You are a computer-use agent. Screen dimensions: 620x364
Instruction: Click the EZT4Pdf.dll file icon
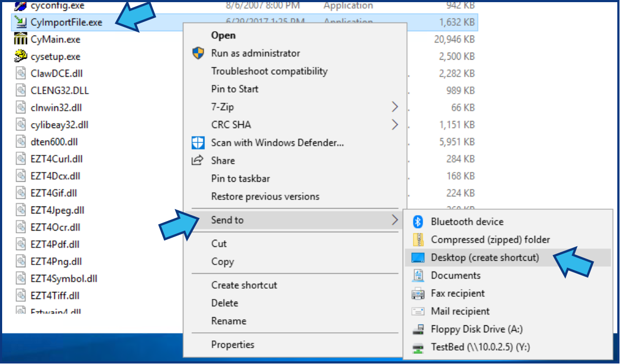click(x=20, y=244)
